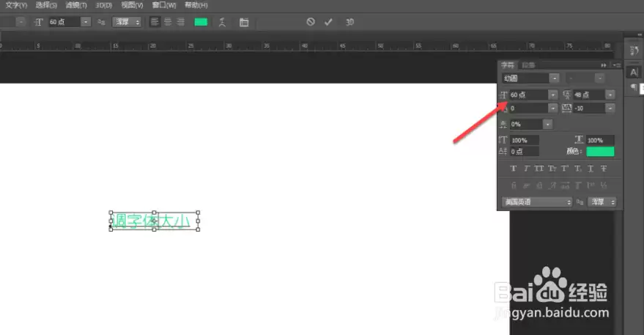Viewport: 644px width, 335px height.
Task: Click the horizontal ruler at the top
Action: [x=307, y=45]
